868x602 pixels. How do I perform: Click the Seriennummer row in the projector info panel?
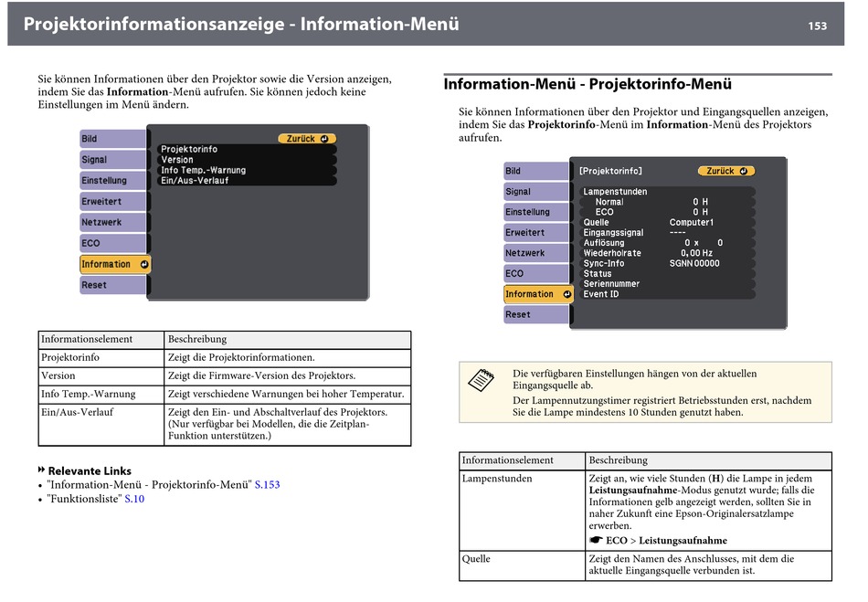pos(667,284)
